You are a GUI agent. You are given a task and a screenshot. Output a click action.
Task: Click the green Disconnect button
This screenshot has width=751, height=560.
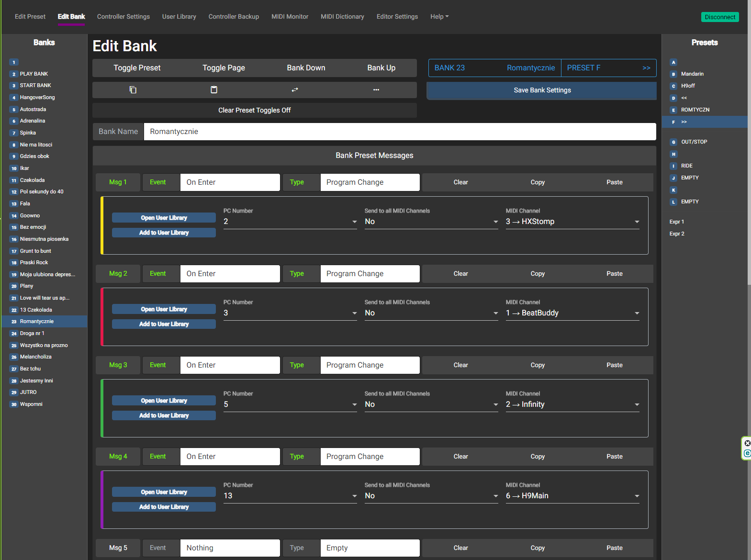720,17
